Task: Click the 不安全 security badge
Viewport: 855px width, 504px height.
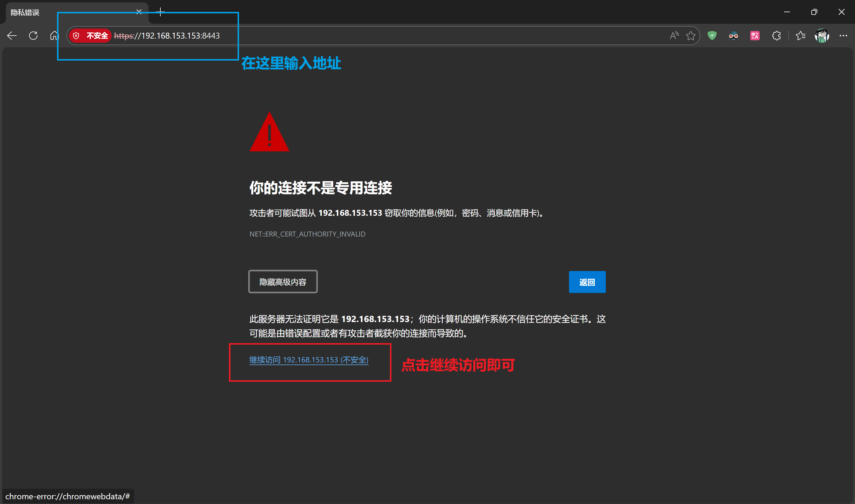Action: click(x=90, y=35)
